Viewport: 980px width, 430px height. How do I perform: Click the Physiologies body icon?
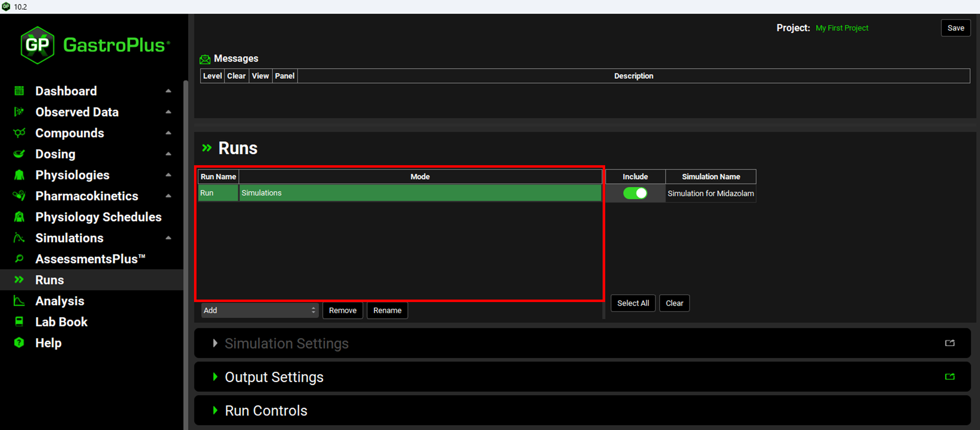(x=19, y=175)
